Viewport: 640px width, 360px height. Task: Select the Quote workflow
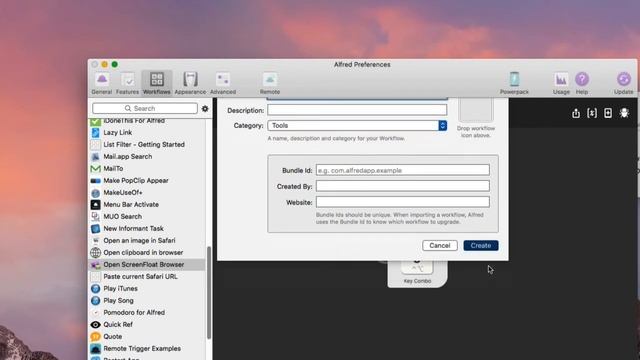coord(147,336)
